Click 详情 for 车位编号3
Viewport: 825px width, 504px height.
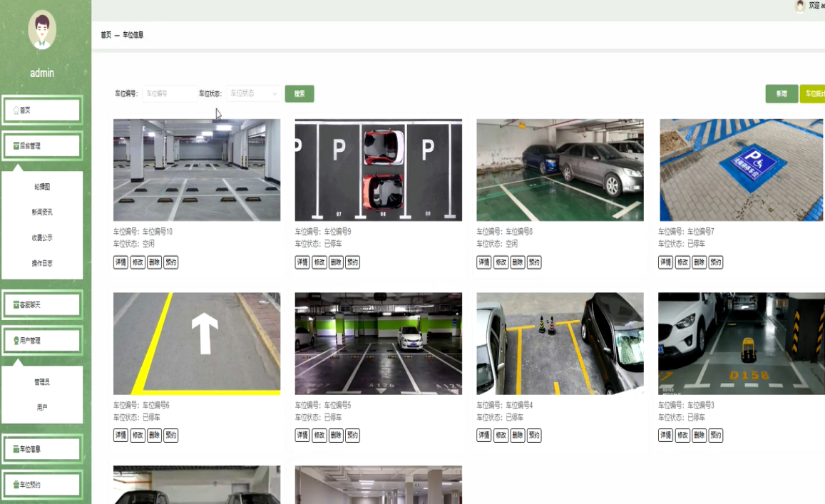click(665, 435)
